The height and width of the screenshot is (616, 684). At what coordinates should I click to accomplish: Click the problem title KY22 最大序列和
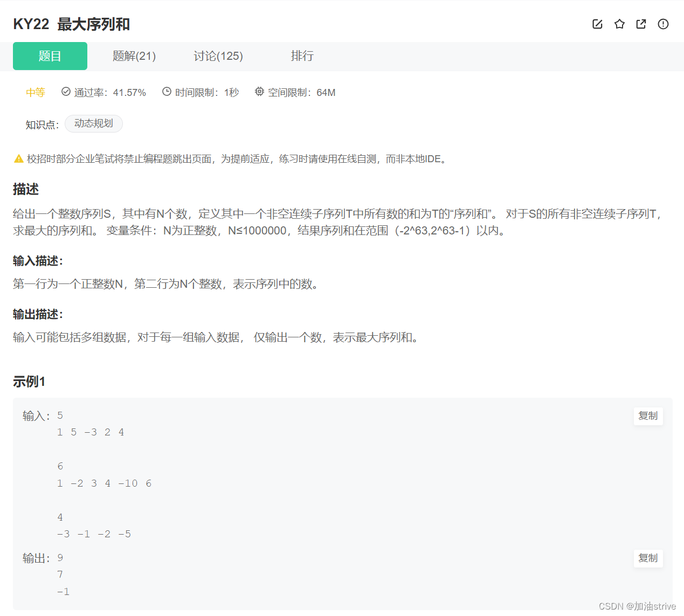(x=71, y=24)
